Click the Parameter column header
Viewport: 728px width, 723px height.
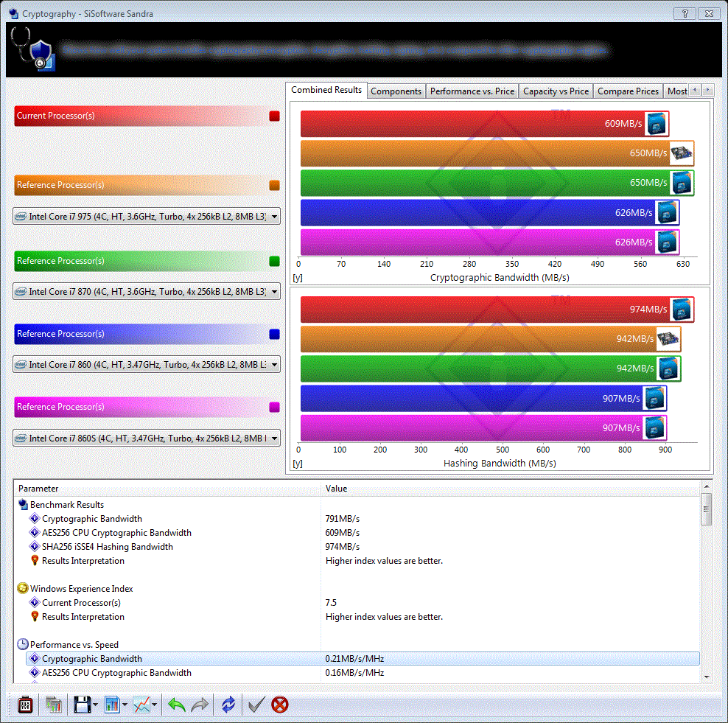click(x=167, y=489)
